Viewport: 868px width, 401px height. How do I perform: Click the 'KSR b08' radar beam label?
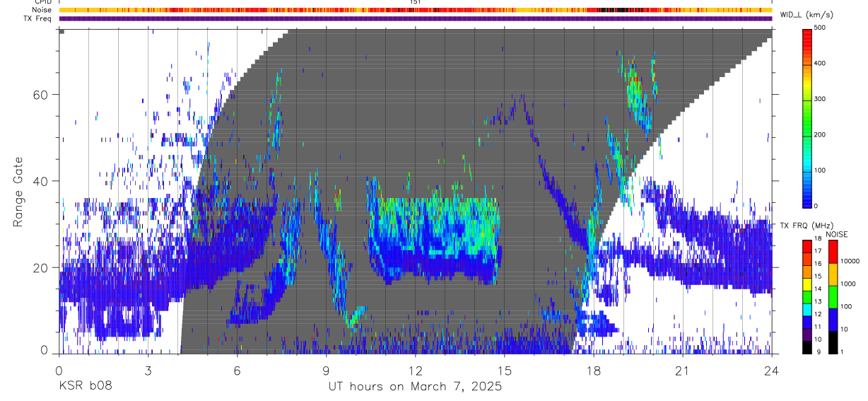coord(85,387)
